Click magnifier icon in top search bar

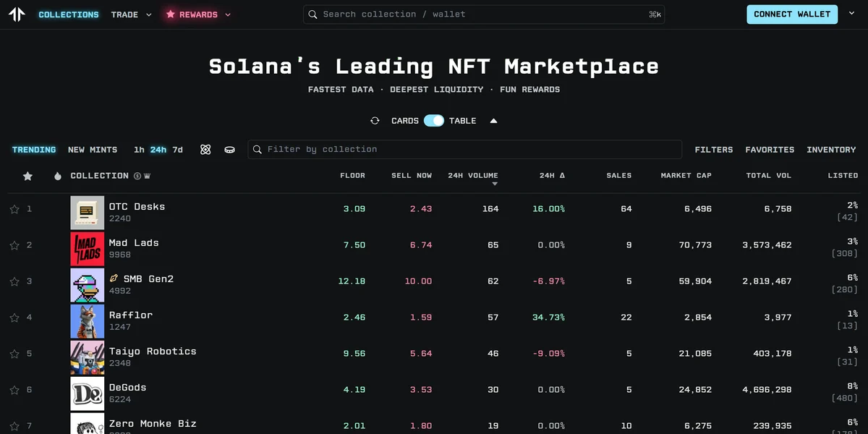312,14
